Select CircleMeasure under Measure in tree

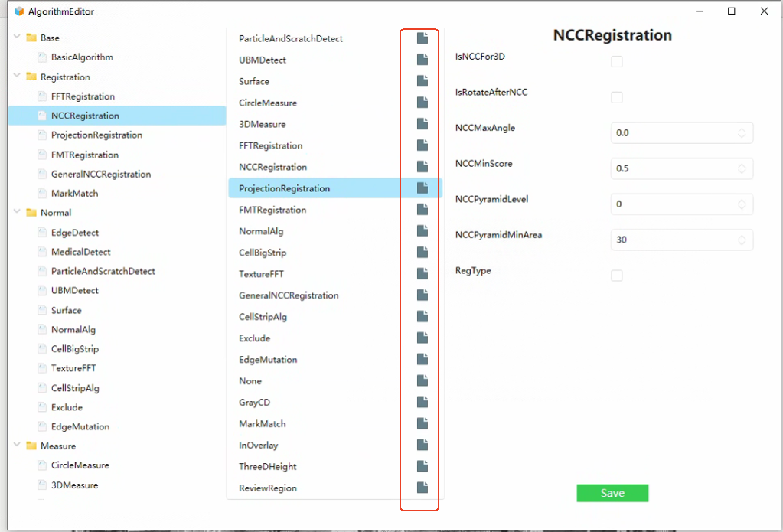pyautogui.click(x=80, y=465)
